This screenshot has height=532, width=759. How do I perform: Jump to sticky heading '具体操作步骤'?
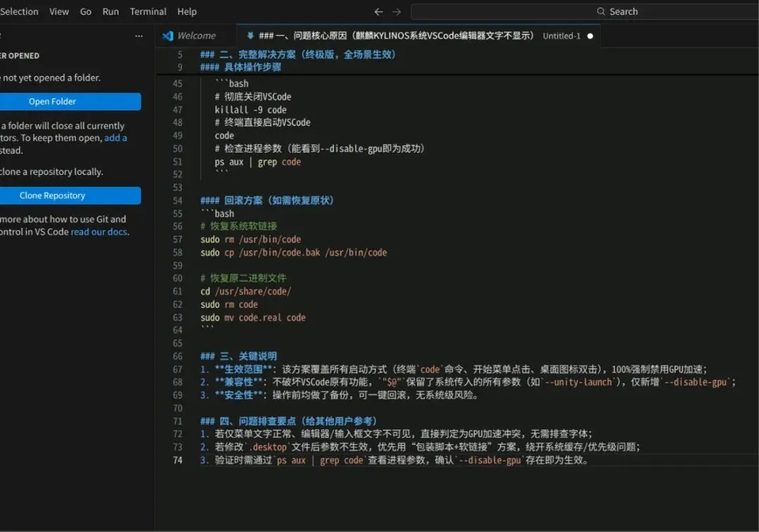coord(240,67)
